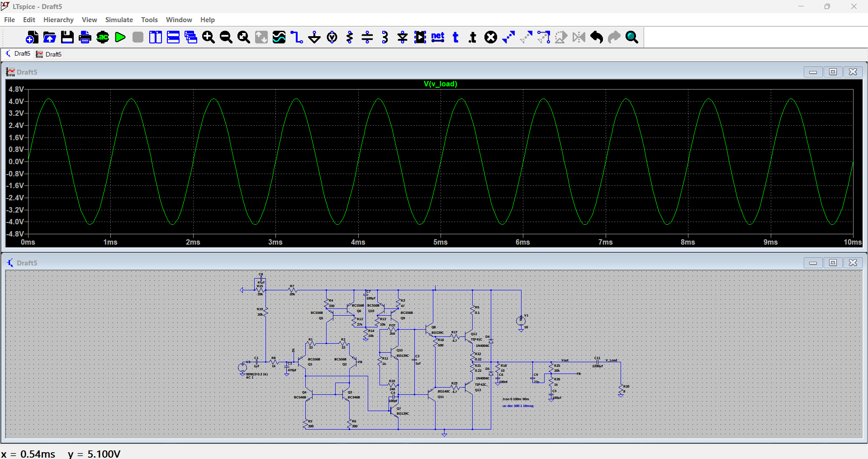Minimize the waveform Draft5 pane
The height and width of the screenshot is (459, 868).
(813, 72)
